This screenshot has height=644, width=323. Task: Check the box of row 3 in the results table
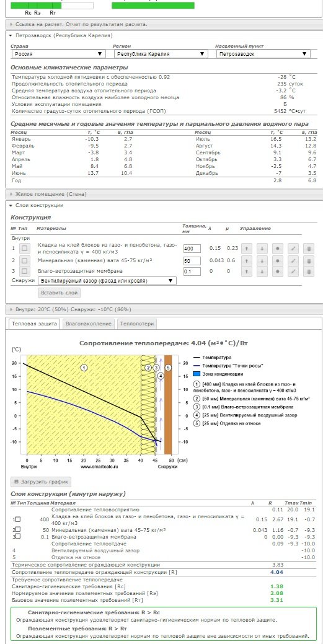pos(18,536)
